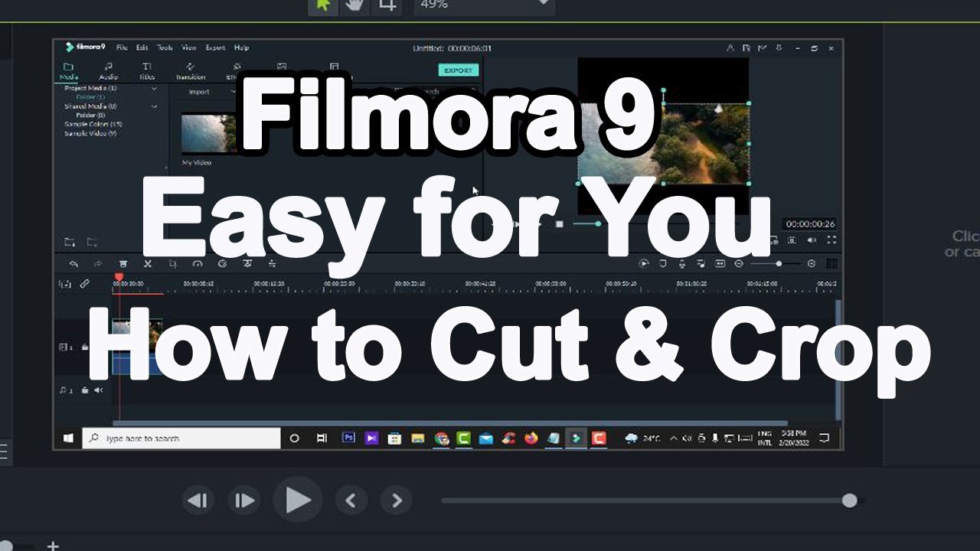Select the Sample Colors (15) item
The width and height of the screenshot is (980, 551).
tap(93, 124)
